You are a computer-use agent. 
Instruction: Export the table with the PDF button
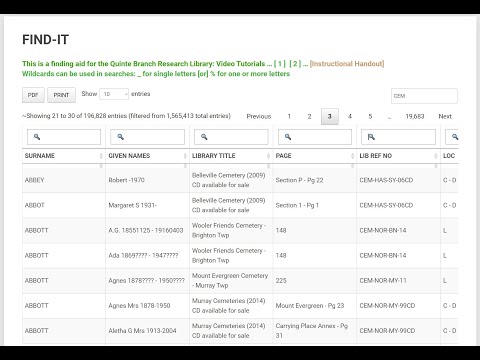click(33, 95)
